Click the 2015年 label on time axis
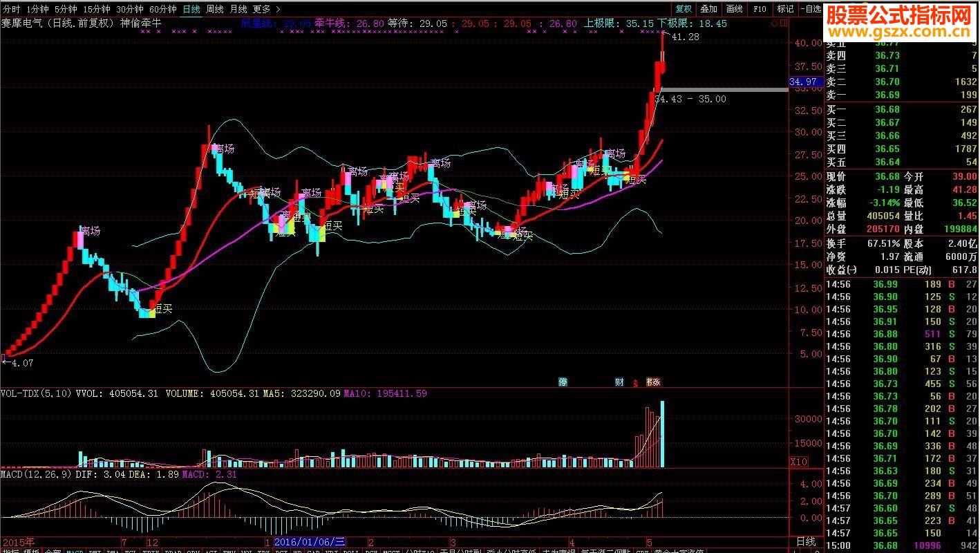 18,541
